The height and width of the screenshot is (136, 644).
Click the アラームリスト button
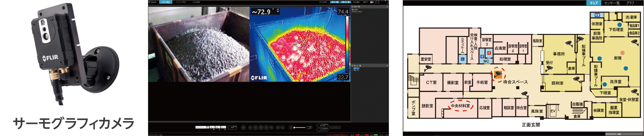tap(323, 2)
